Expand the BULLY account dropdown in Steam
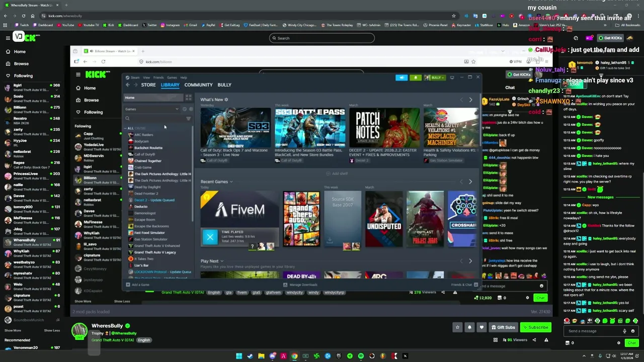 point(436,77)
